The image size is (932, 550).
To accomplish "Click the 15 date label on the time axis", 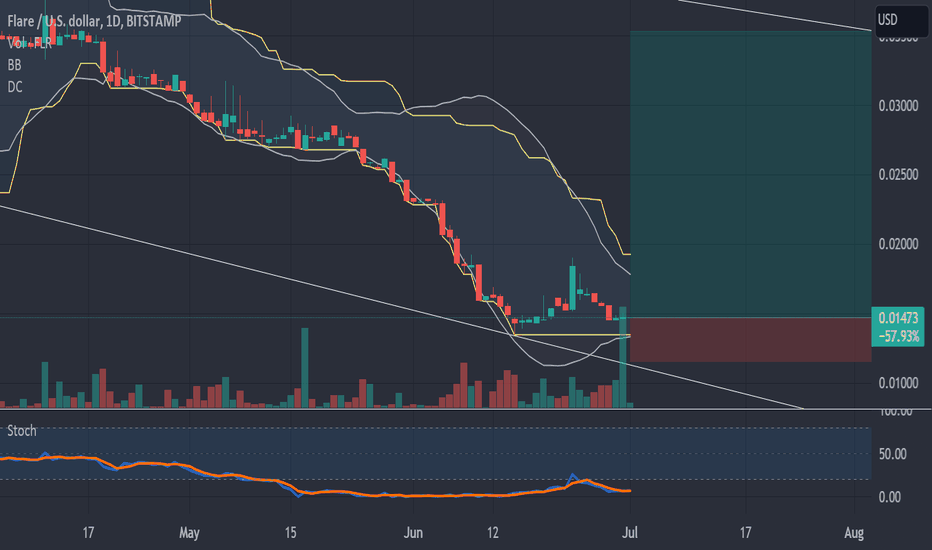I will 290,533.
